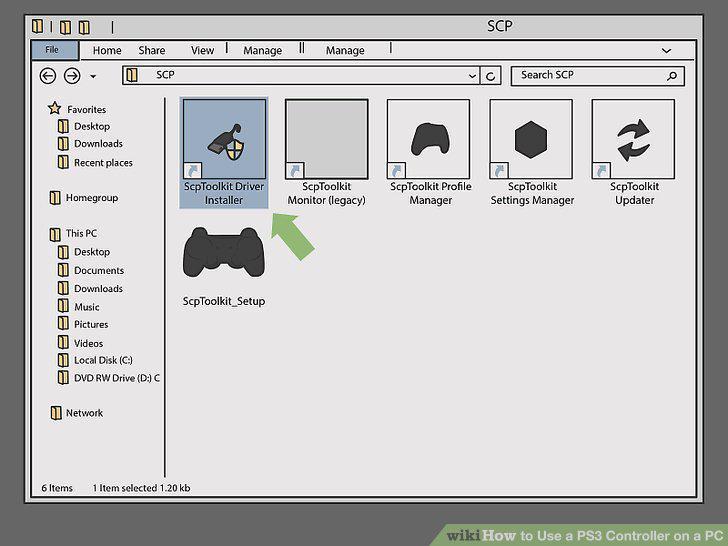
Task: Click the first title bar folder icon
Action: point(38,26)
